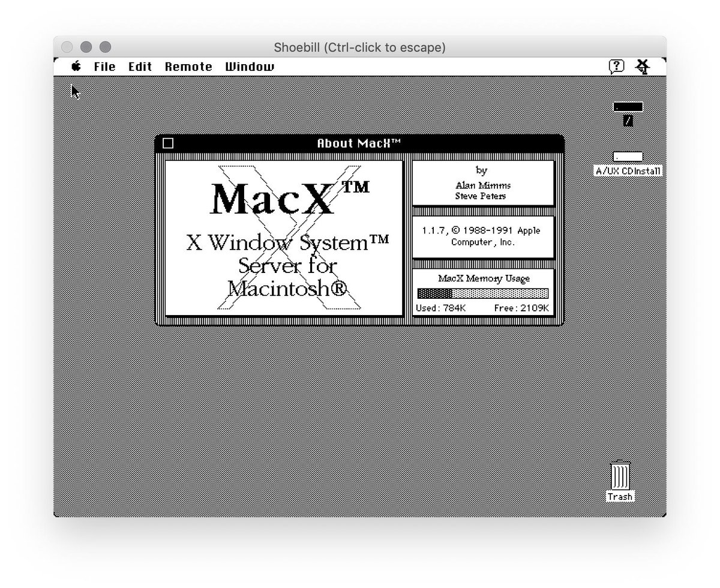Click the Shoebill window title text
Screen dimensions: 720x588
click(359, 47)
